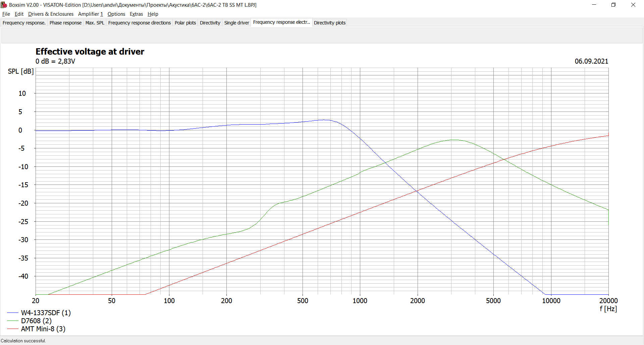Click the date 06.09.2021 on chart
The height and width of the screenshot is (345, 644).
tap(591, 61)
